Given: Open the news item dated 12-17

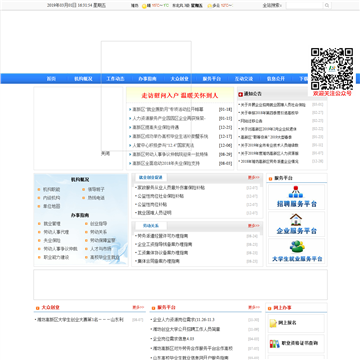Looking at the screenshot, I should pyautogui.click(x=170, y=136).
